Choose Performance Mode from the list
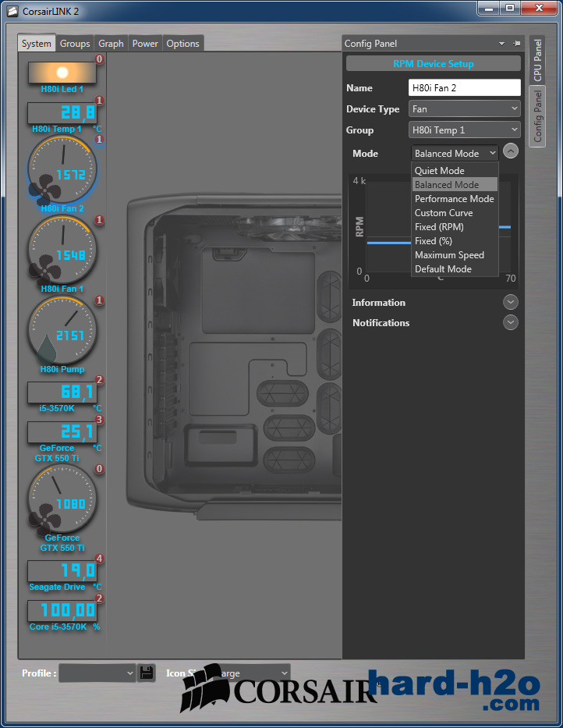The height and width of the screenshot is (728, 563). (455, 199)
